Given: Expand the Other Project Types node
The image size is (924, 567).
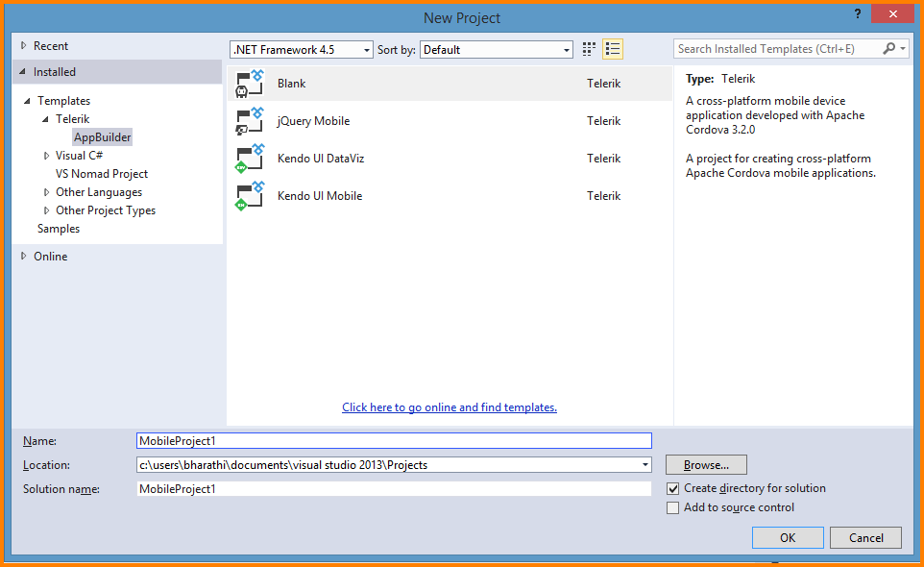Looking at the screenshot, I should tap(46, 210).
